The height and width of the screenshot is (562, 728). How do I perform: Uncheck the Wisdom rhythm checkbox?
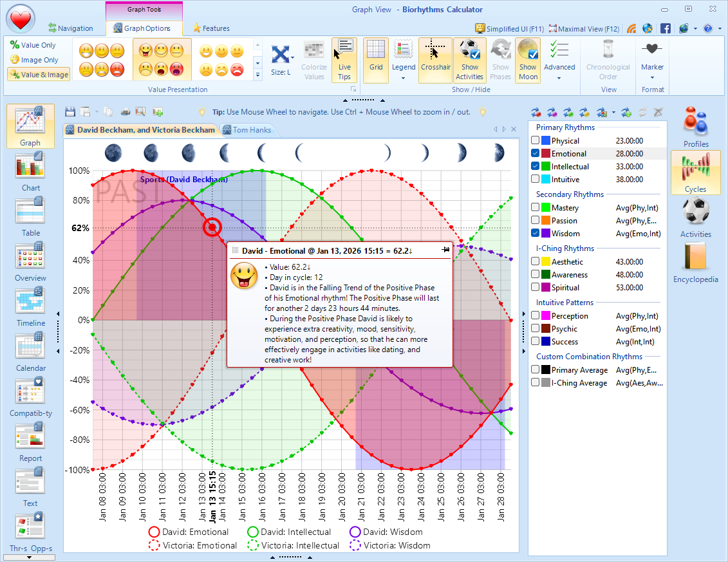click(x=536, y=233)
